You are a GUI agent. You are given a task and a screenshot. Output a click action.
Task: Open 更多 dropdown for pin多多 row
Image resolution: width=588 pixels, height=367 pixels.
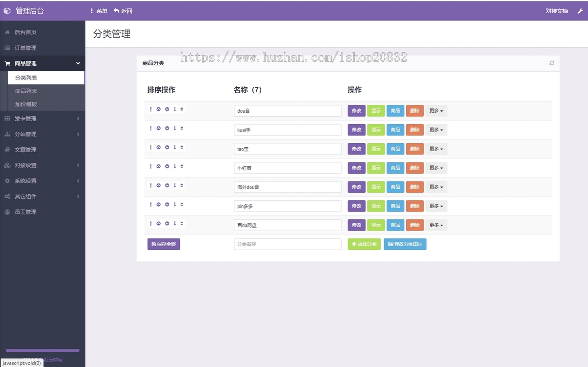pos(436,206)
